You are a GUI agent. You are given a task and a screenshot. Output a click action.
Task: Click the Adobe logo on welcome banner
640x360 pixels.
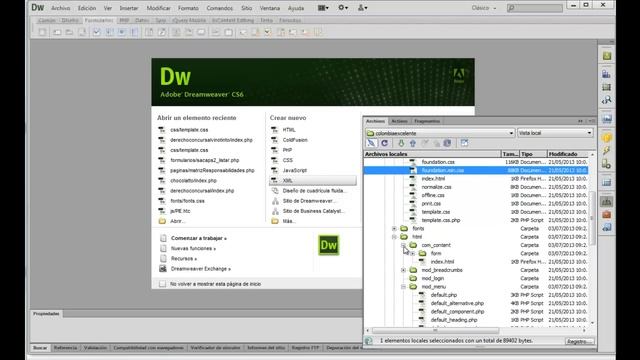[x=459, y=75]
